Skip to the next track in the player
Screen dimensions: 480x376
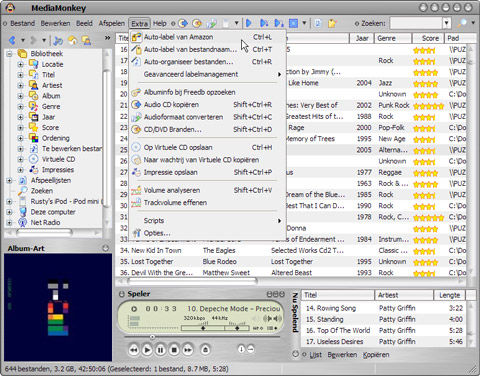point(188,350)
